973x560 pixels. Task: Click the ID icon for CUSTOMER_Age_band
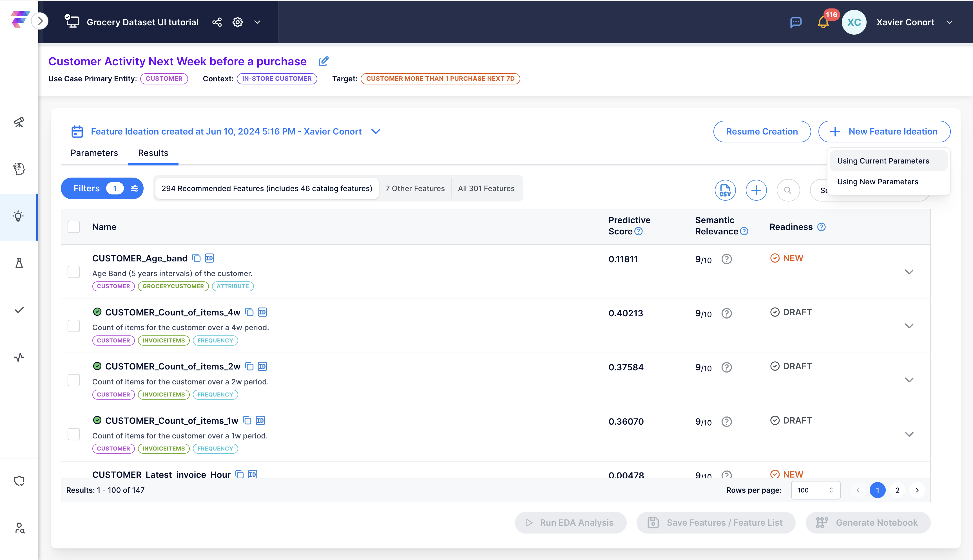click(x=209, y=258)
